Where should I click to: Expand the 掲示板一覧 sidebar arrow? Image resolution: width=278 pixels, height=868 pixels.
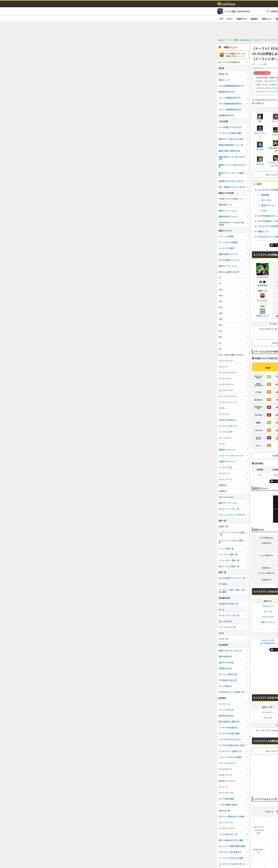pos(247,74)
